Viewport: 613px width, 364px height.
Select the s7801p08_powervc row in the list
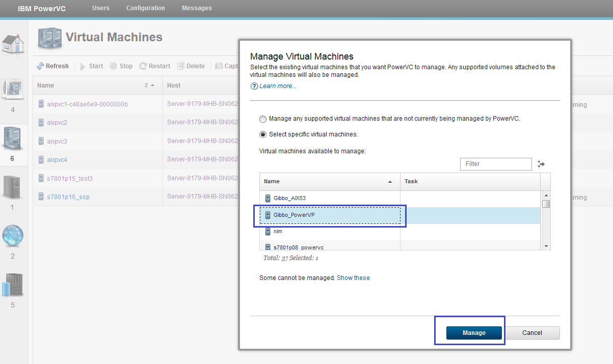tap(400, 245)
